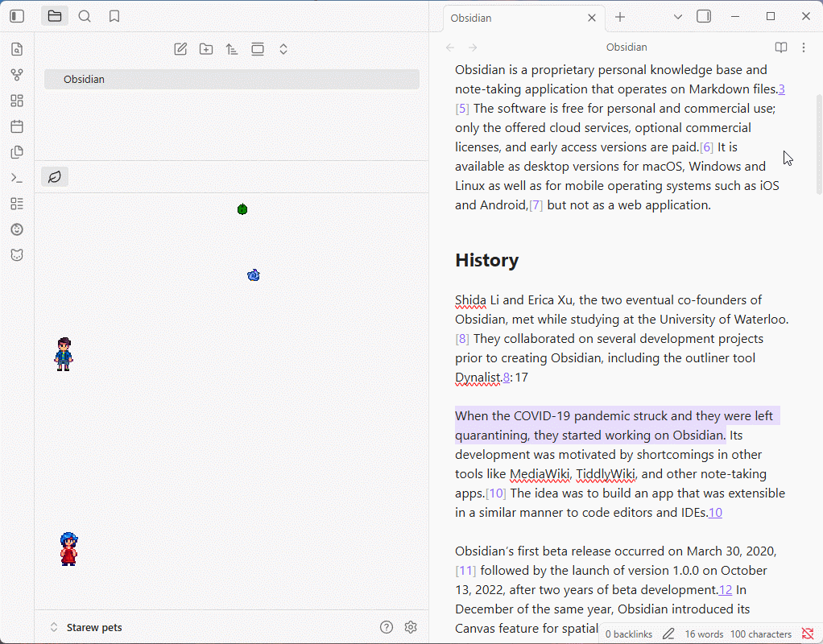Follow citation link 12 after beta development

click(x=726, y=590)
